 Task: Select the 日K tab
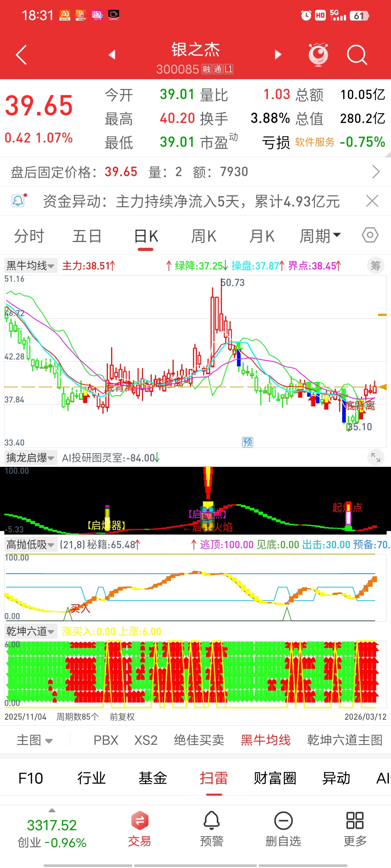coord(146,236)
